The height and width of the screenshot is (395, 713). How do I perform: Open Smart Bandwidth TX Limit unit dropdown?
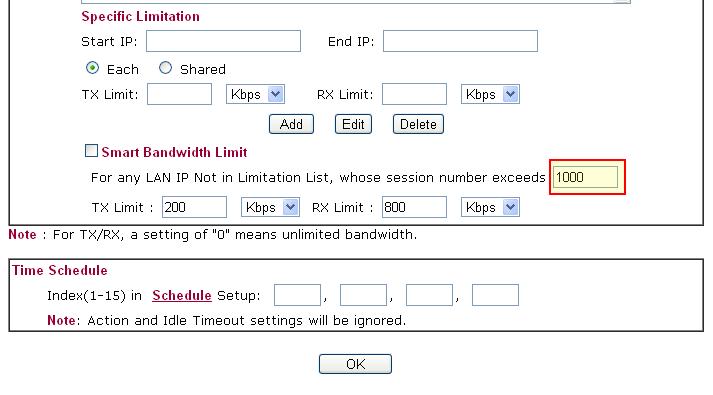click(270, 207)
